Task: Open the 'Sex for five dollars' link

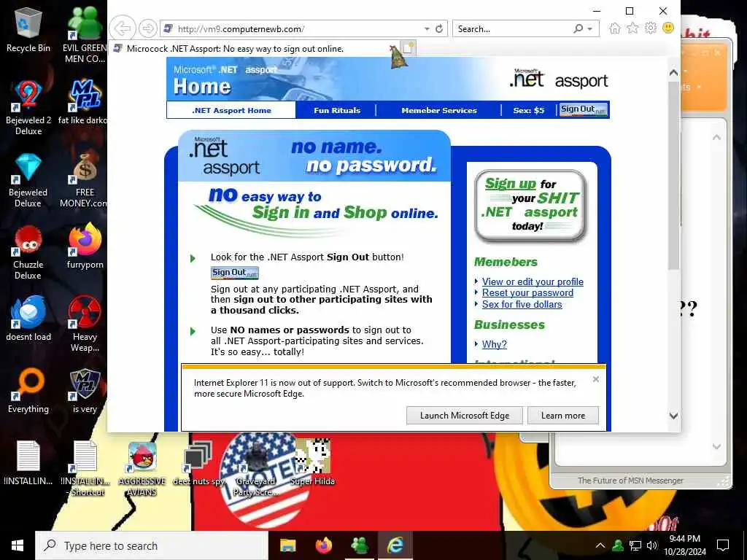Action: 522,304
